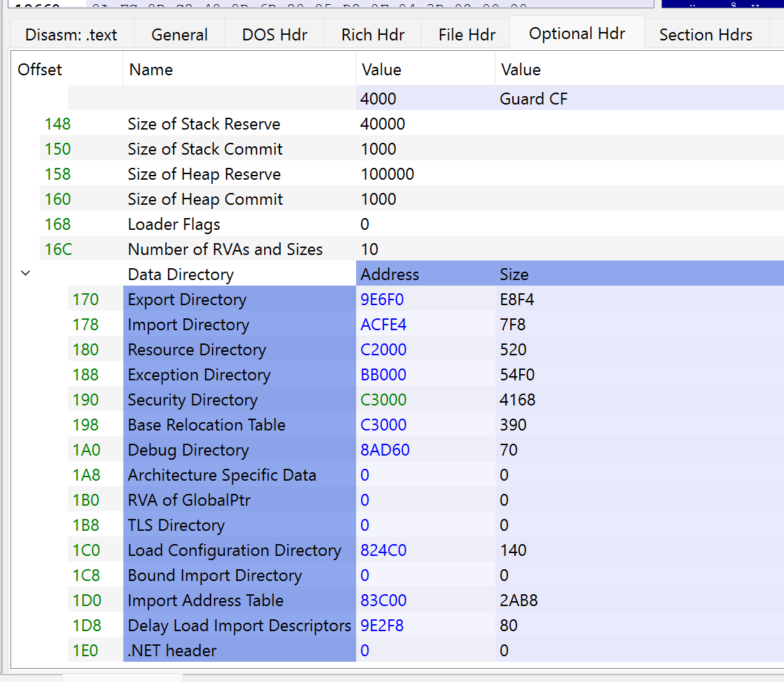Follow the Debug Directory address 8AD60
The image size is (784, 682).
(x=385, y=450)
